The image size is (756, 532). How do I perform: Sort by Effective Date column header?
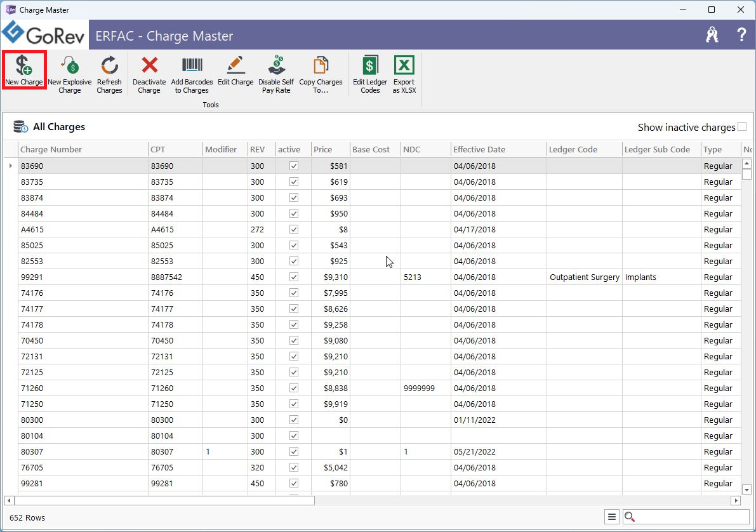click(x=498, y=150)
